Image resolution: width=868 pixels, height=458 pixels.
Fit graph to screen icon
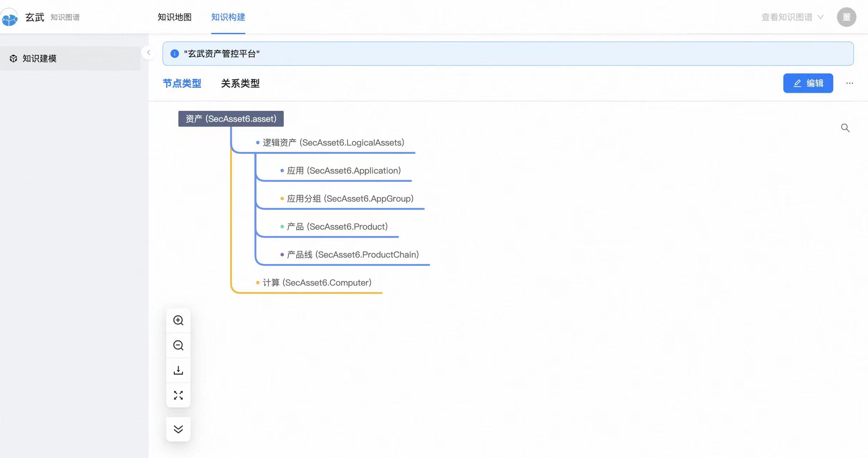click(x=178, y=395)
